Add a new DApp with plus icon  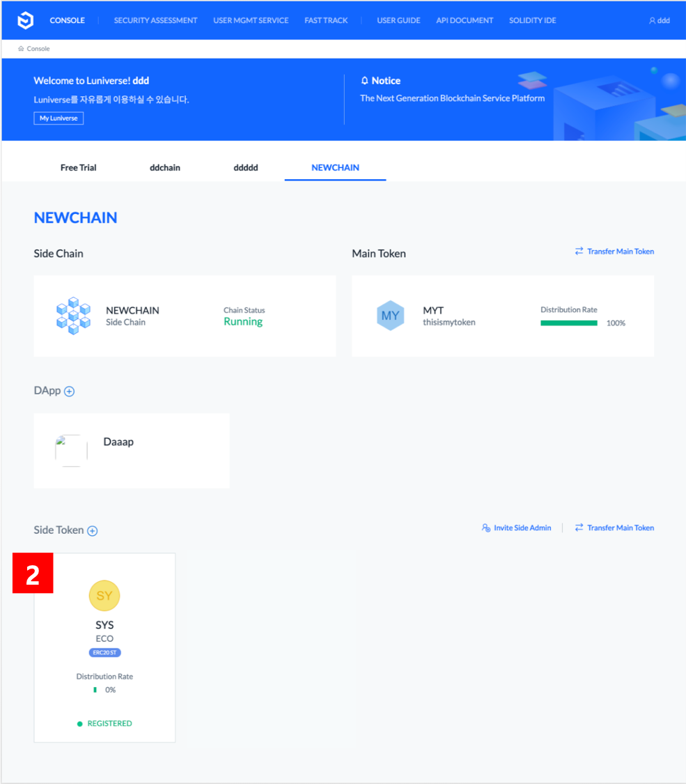(70, 392)
